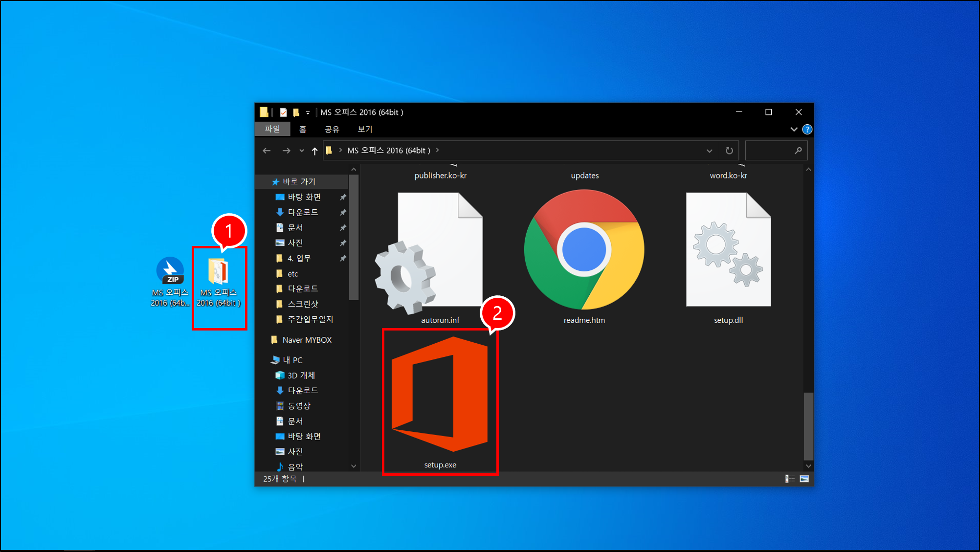
Task: Switch to details view in status bar
Action: click(x=790, y=479)
